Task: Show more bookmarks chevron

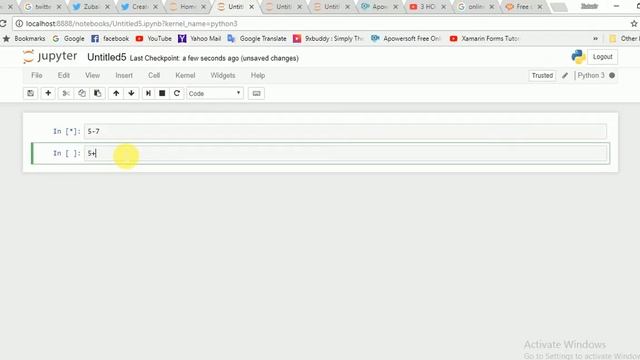Action: click(x=596, y=38)
